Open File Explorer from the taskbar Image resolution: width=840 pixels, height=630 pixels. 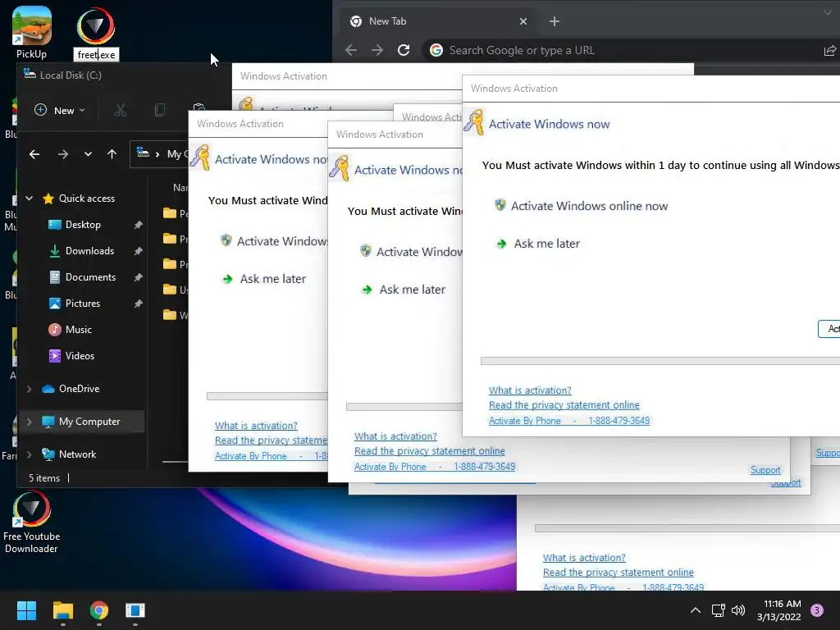[62, 610]
